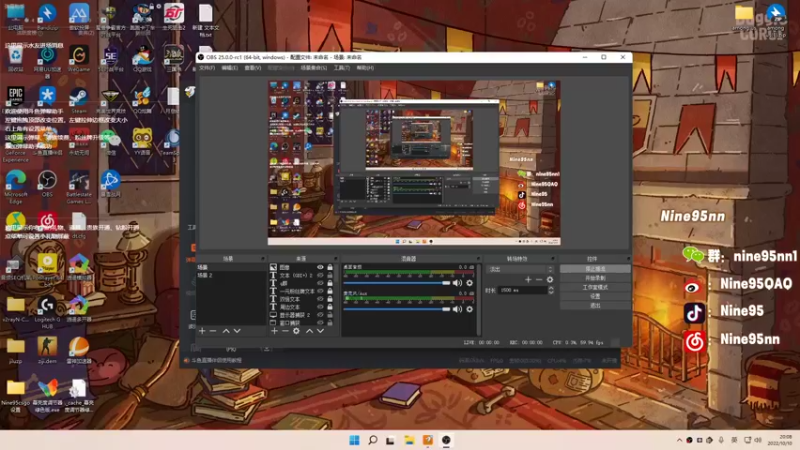Open the Recycle Bin icon
Image resolution: width=800 pixels, height=450 pixels.
(x=15, y=58)
